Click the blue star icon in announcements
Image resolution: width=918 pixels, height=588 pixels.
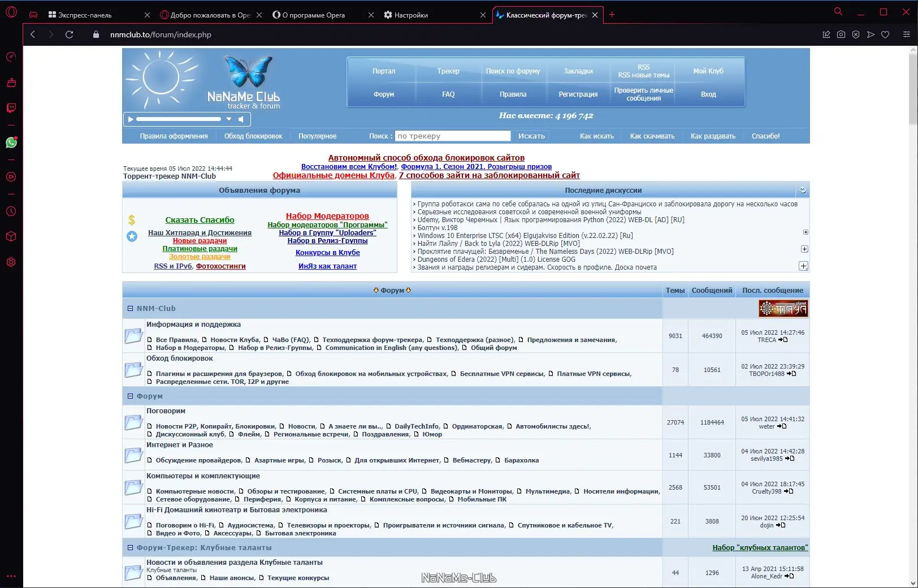(x=132, y=236)
